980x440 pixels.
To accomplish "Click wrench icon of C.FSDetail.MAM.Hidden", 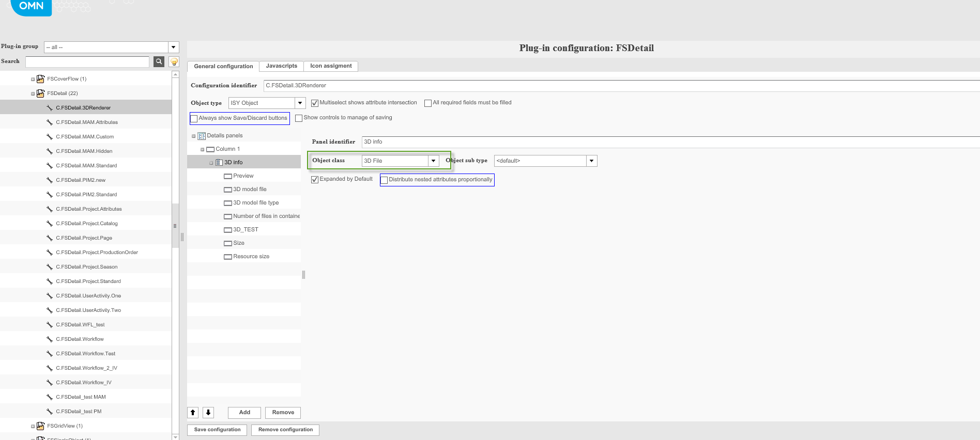I will [x=50, y=151].
